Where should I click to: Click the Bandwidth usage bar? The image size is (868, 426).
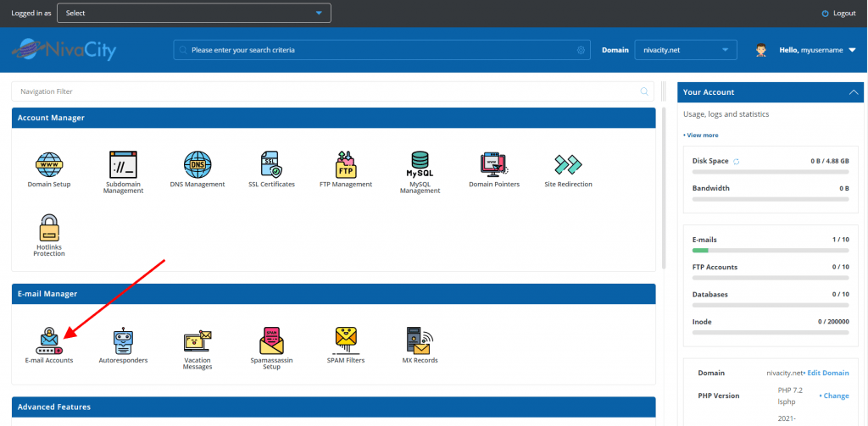click(x=771, y=199)
